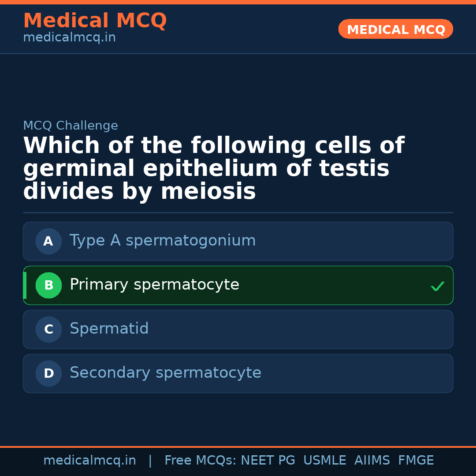Click the letter D option badge

point(48,373)
